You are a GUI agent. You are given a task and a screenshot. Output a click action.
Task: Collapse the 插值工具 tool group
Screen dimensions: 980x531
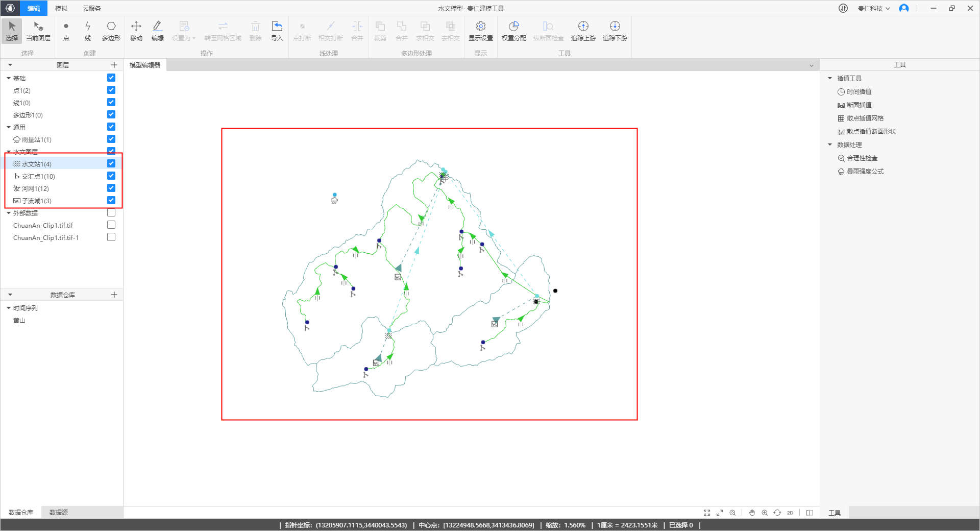tap(830, 79)
